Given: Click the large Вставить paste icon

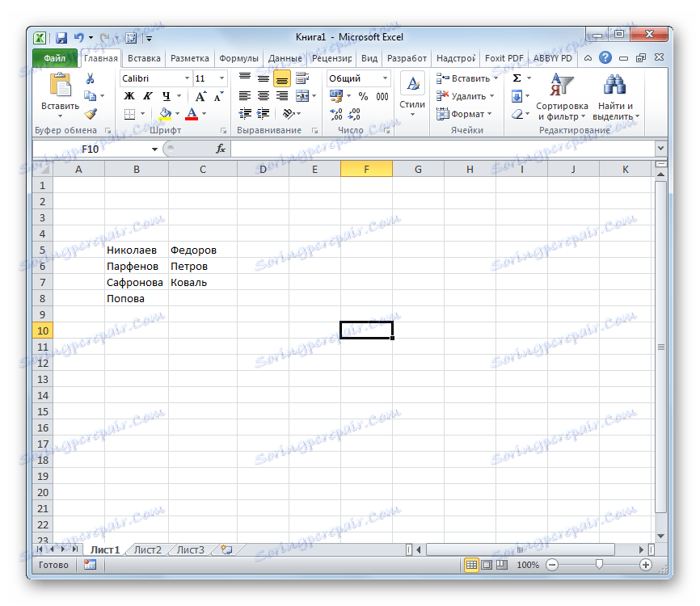Looking at the screenshot, I should (61, 85).
